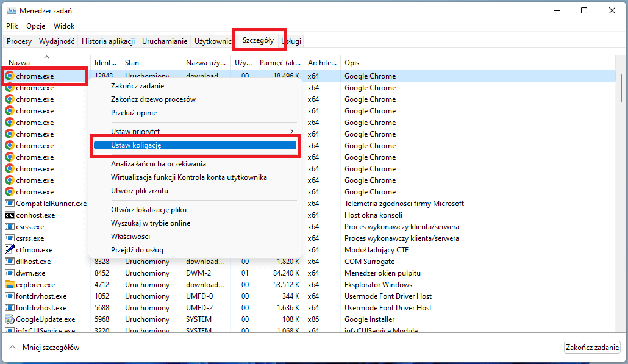628x364 pixels.
Task: Sort by the Stan column header
Action: point(151,62)
